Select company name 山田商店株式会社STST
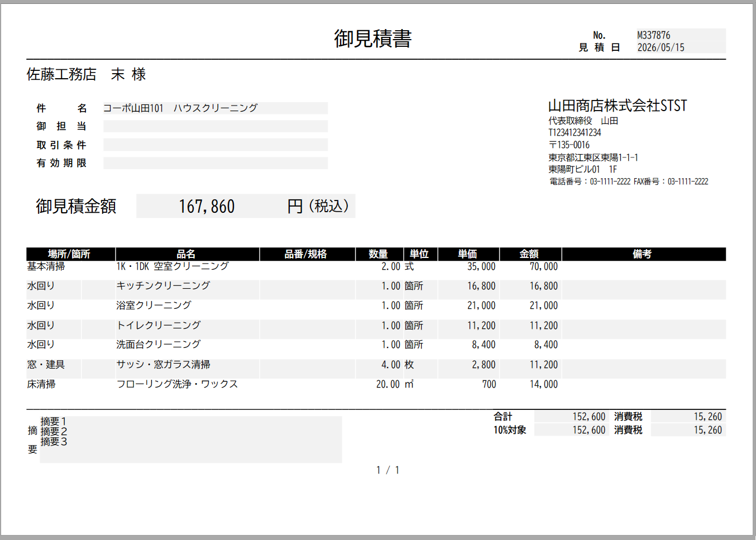The width and height of the screenshot is (756, 540). click(618, 106)
